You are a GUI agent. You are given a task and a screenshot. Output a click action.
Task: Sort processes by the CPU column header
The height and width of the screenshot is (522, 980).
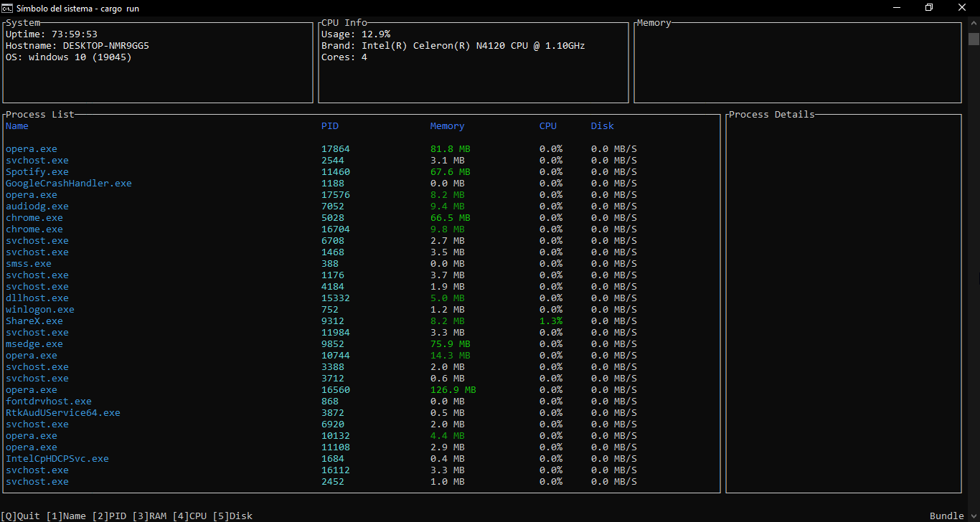[548, 125]
